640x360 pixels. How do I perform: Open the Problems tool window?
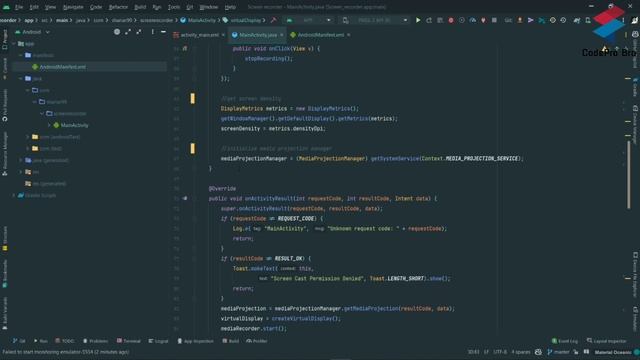point(96,341)
